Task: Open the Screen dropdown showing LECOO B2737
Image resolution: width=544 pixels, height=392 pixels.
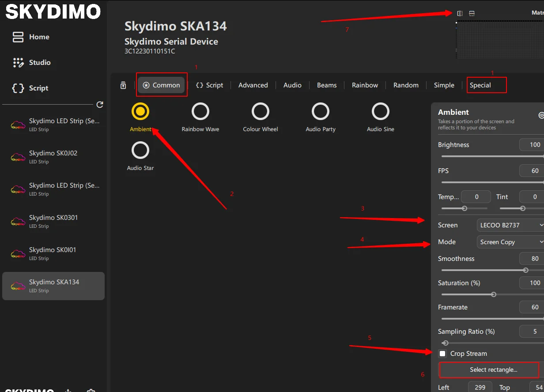Action: pos(510,225)
